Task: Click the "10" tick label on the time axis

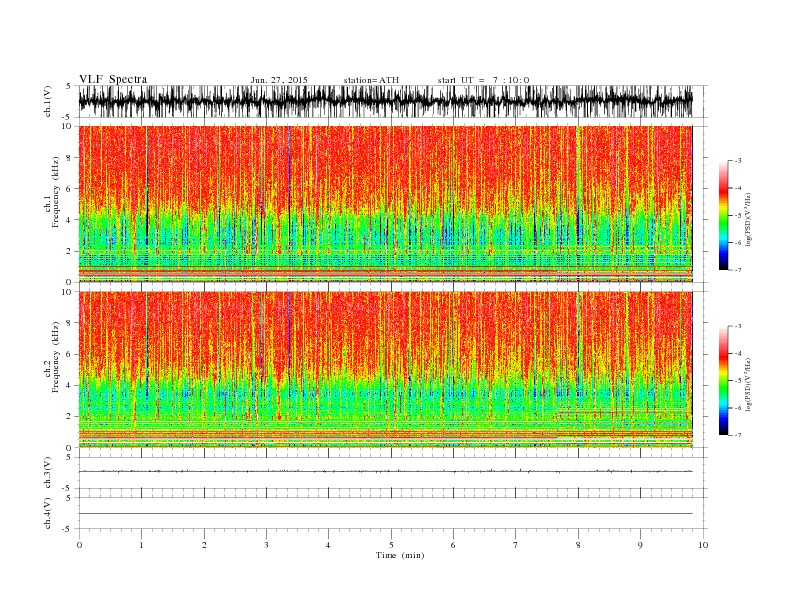Action: coord(703,545)
